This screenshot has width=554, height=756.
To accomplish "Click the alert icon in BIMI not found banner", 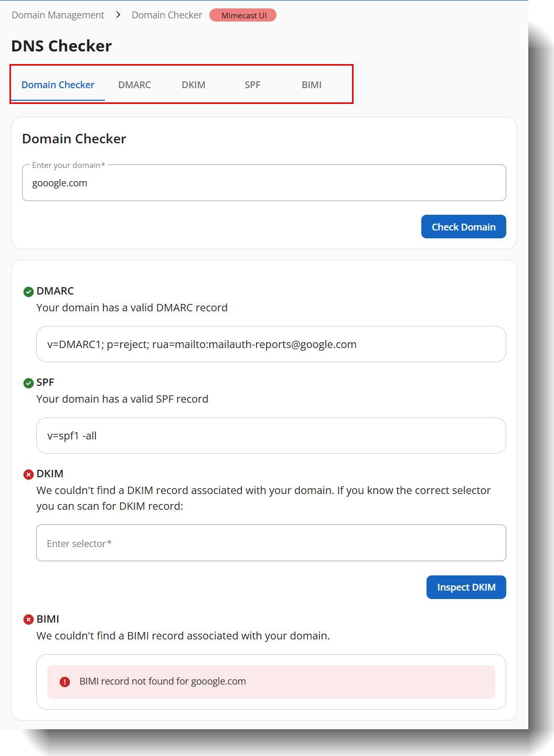I will (65, 682).
